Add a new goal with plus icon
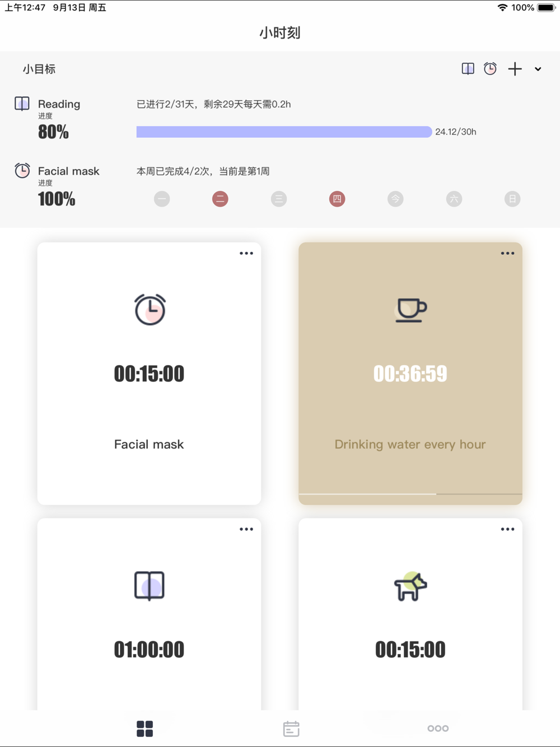Image resolution: width=560 pixels, height=747 pixels. tap(515, 69)
